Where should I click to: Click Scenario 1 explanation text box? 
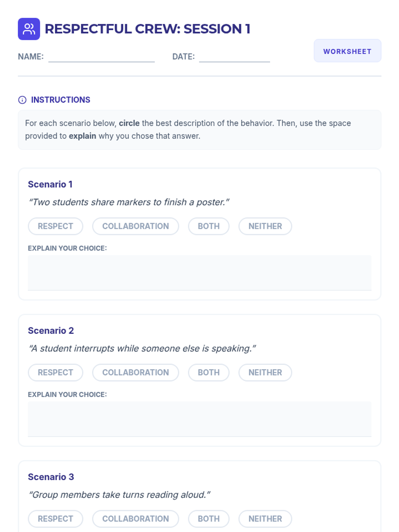[x=199, y=273]
